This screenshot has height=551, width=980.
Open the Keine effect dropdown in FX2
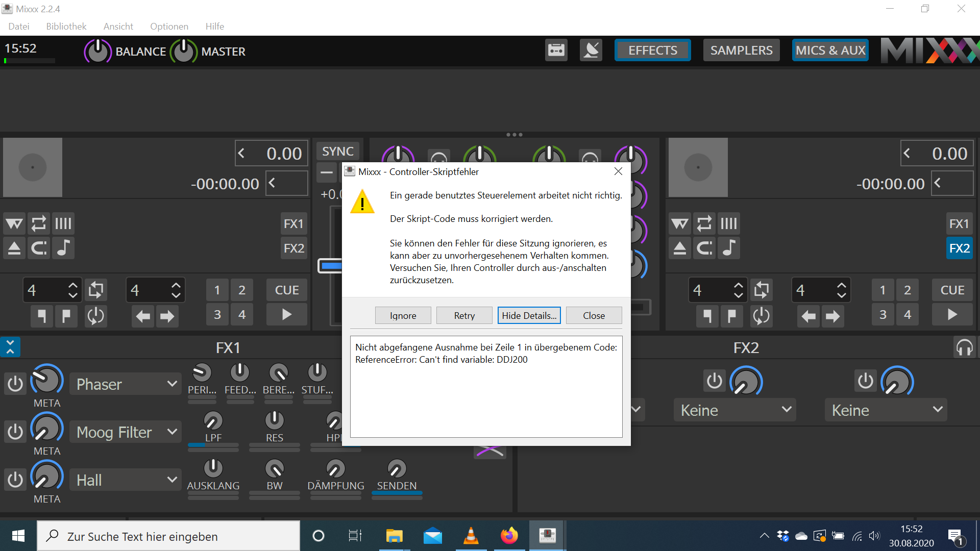tap(734, 410)
